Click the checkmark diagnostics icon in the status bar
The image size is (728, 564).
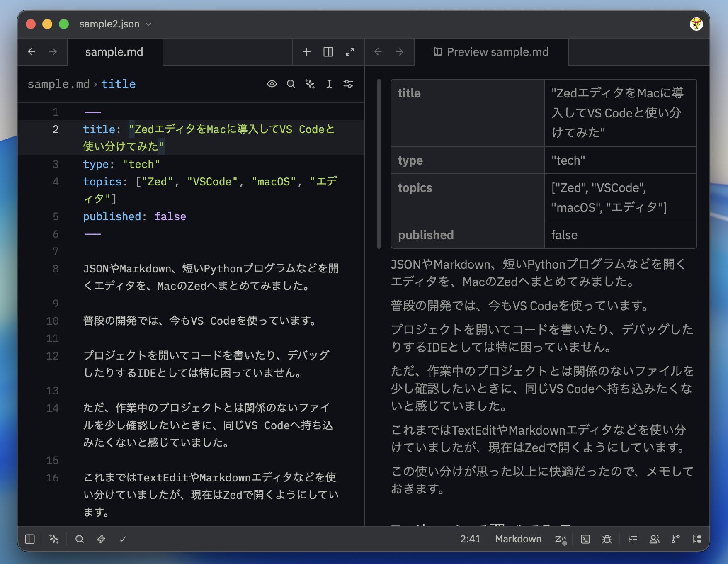(x=123, y=539)
